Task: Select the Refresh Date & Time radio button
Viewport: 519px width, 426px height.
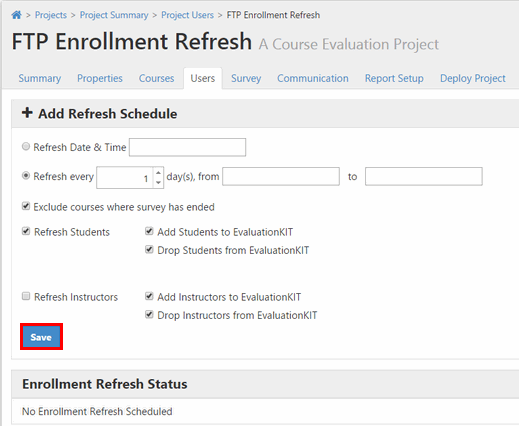Action: pyautogui.click(x=26, y=146)
